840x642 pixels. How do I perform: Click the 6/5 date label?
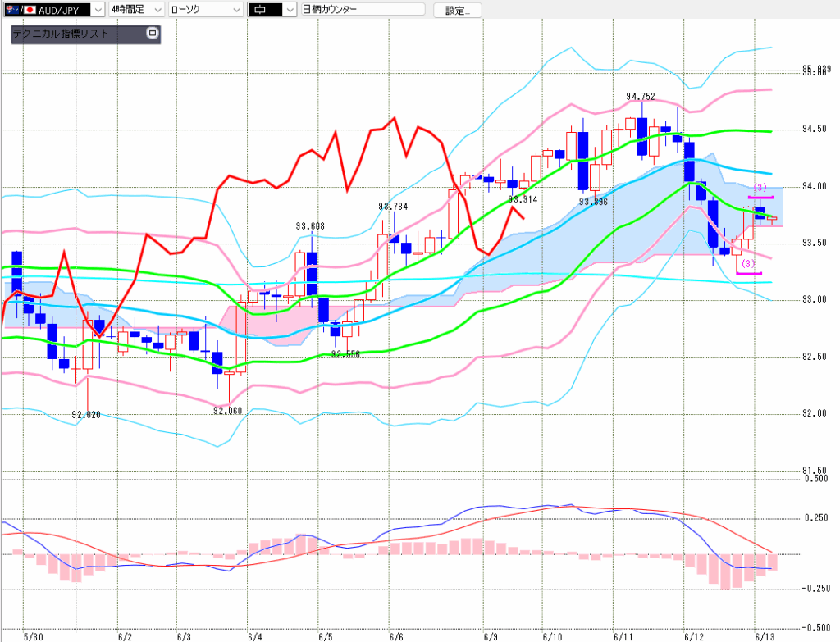click(325, 636)
